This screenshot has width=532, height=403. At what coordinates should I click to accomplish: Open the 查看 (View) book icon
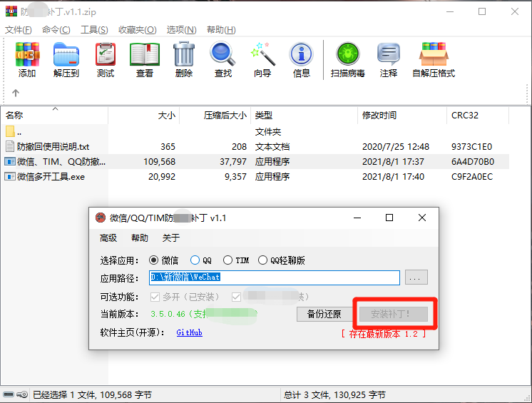(145, 54)
